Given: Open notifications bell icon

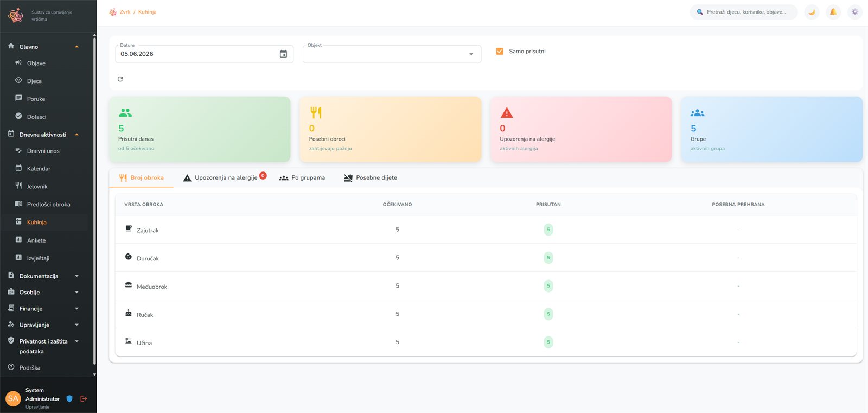Looking at the screenshot, I should [x=833, y=12].
